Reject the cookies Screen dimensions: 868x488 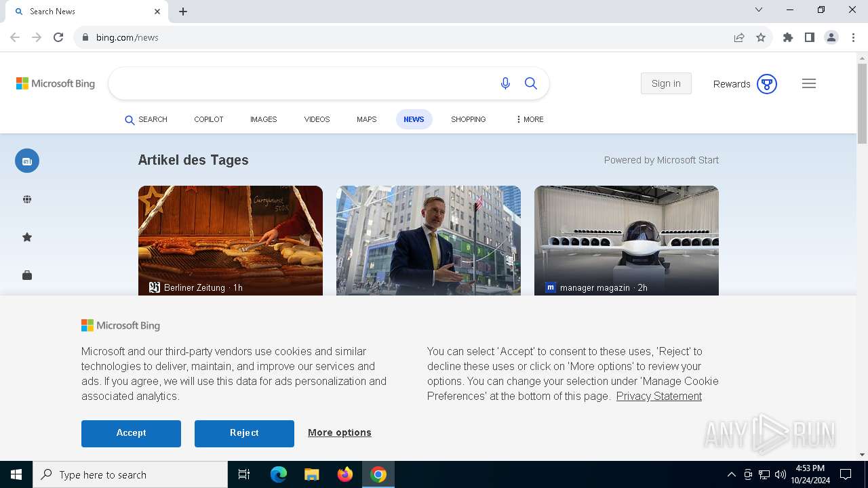244,433
